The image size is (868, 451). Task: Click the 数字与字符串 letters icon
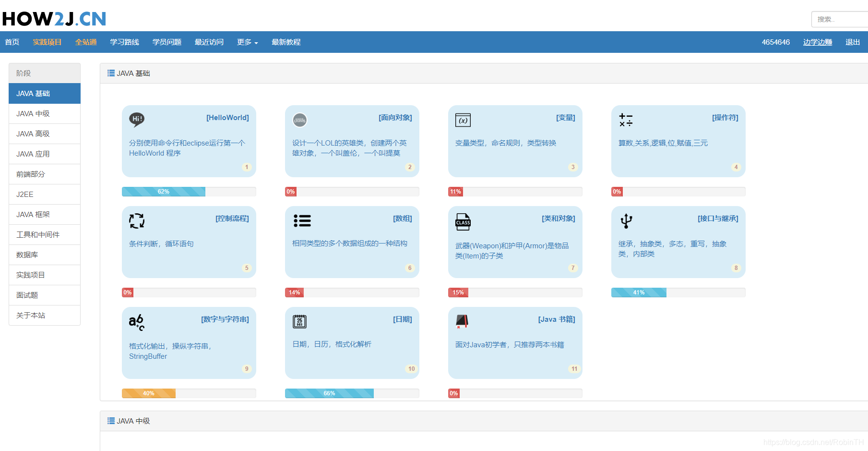pyautogui.click(x=137, y=322)
